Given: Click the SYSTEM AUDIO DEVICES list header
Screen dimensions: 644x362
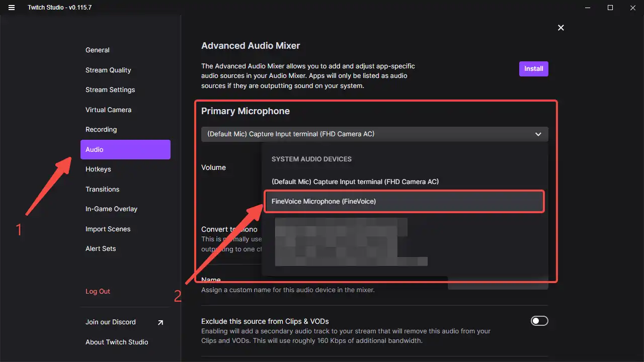Looking at the screenshot, I should coord(311,159).
